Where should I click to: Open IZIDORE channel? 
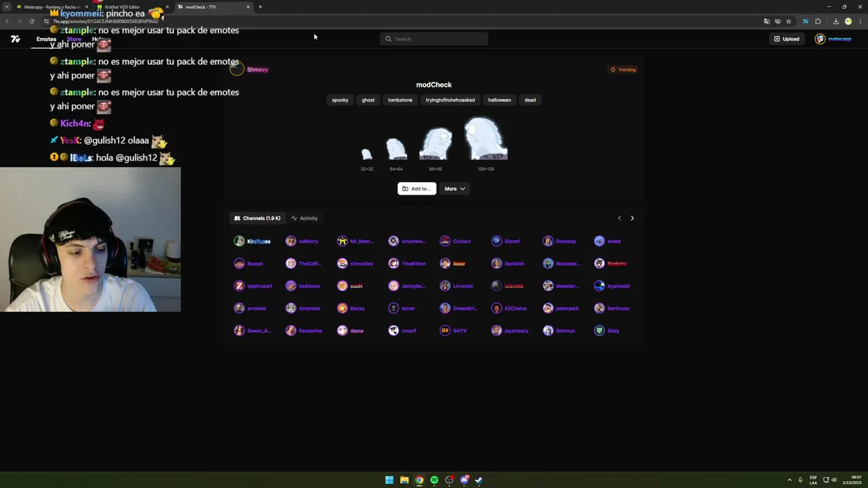(508, 286)
